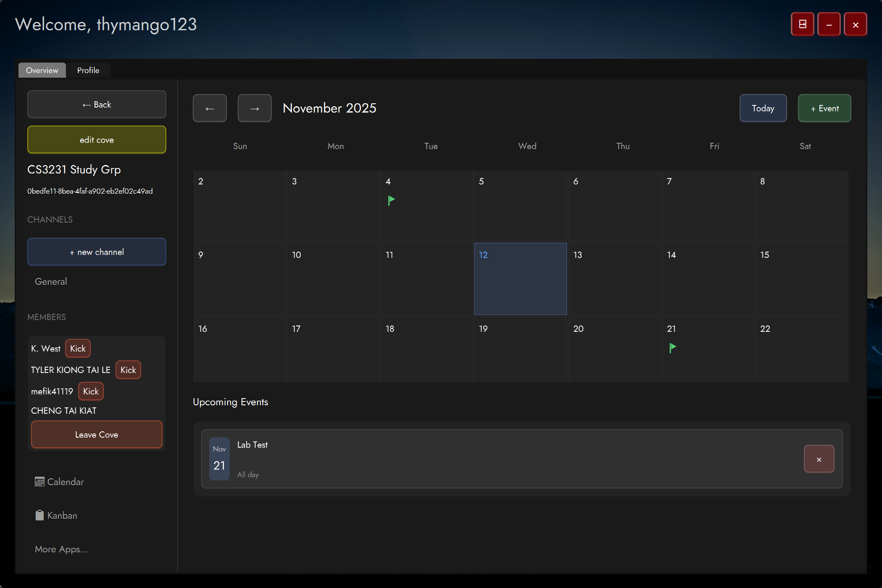Create a new channel
Screen dimensions: 882x588
tap(97, 252)
